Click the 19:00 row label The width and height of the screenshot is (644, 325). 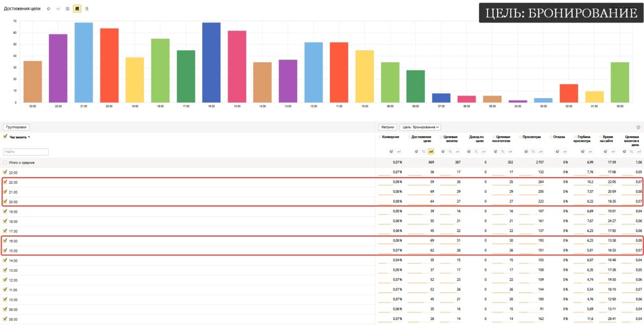click(13, 211)
